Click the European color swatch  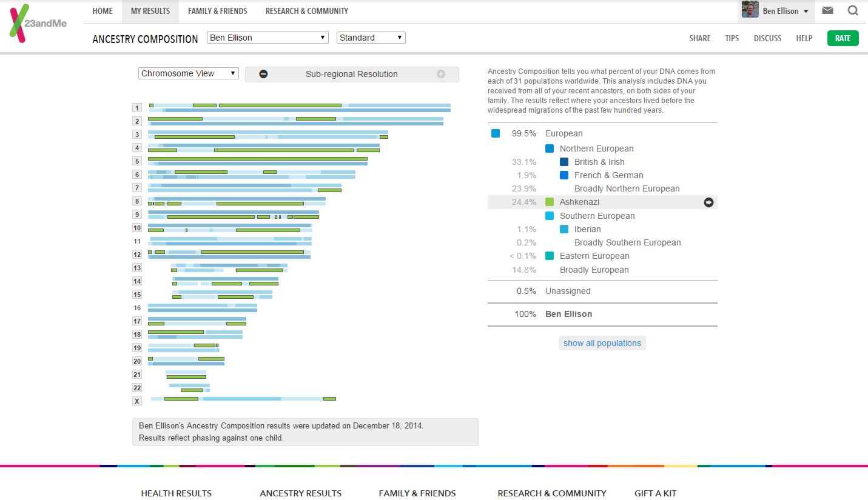pyautogui.click(x=496, y=133)
